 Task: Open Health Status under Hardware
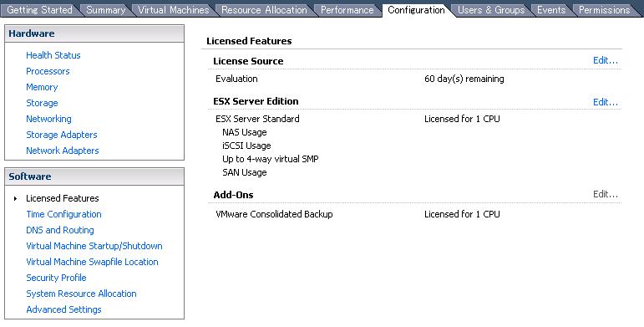[53, 55]
